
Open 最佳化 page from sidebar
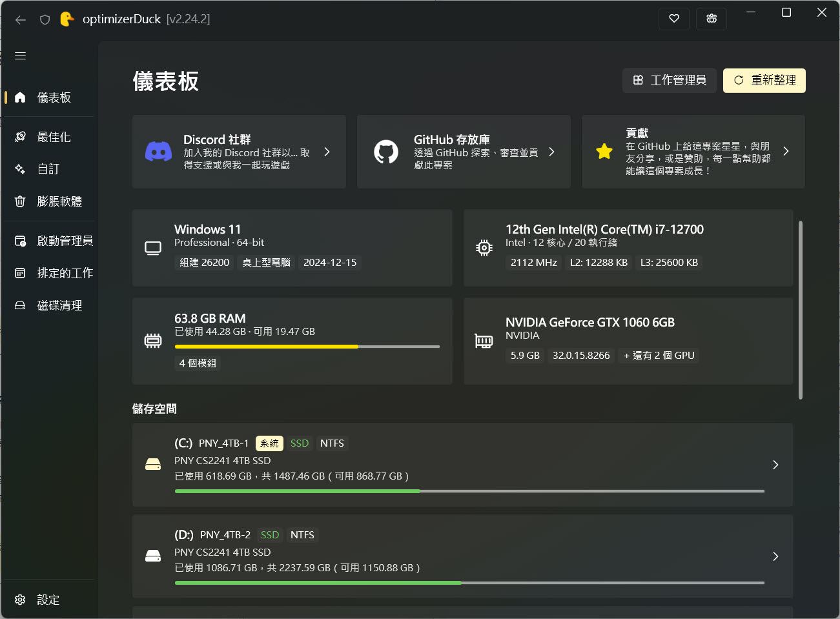(x=50, y=137)
